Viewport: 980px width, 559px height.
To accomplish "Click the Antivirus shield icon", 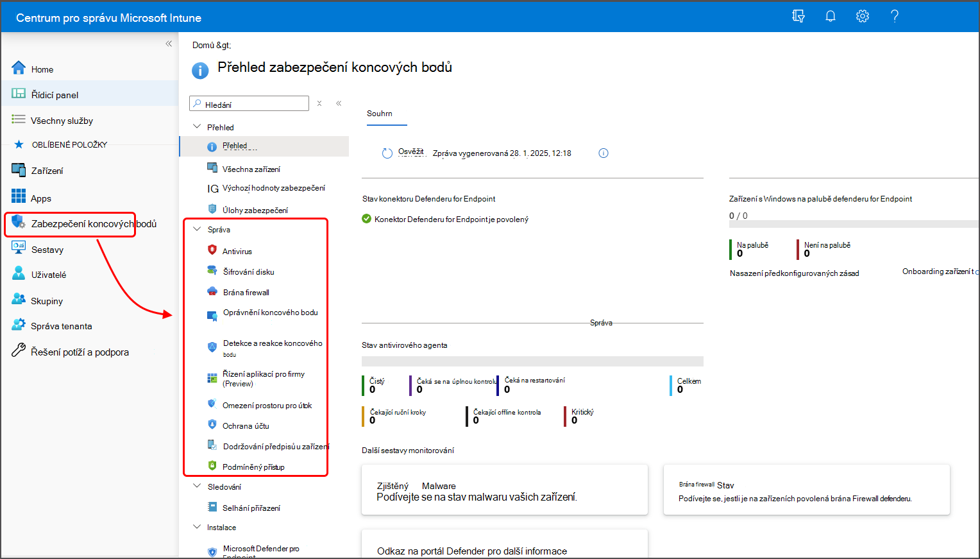I will point(212,250).
